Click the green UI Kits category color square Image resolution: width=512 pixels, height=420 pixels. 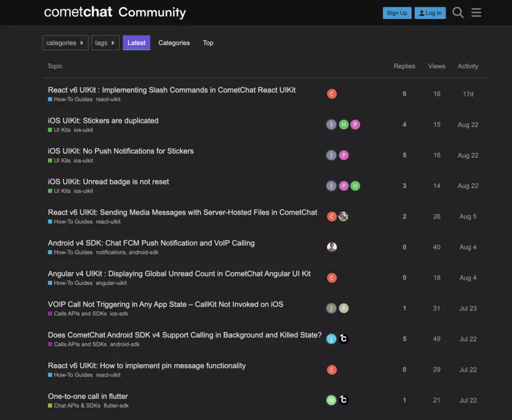click(x=50, y=130)
